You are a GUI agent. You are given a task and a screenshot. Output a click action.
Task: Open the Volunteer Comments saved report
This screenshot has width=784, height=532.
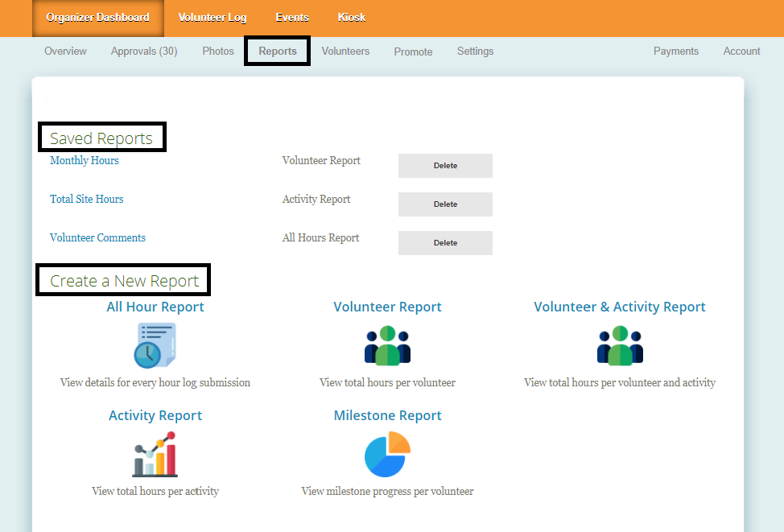[97, 238]
